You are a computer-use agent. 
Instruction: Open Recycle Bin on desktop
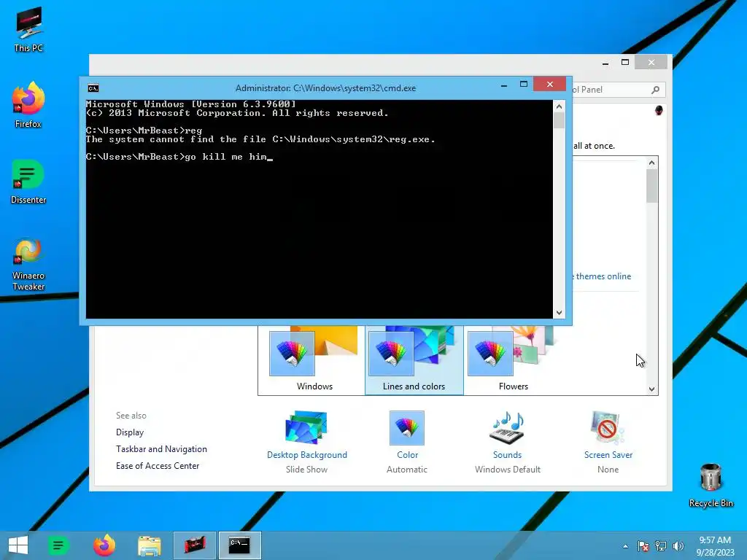point(711,486)
